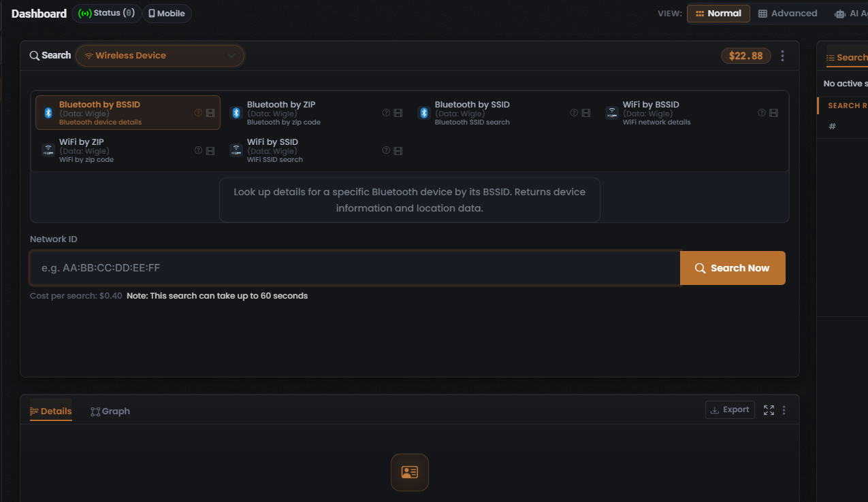Open help for WiFi by BSSID
This screenshot has width=868, height=502.
pos(762,113)
